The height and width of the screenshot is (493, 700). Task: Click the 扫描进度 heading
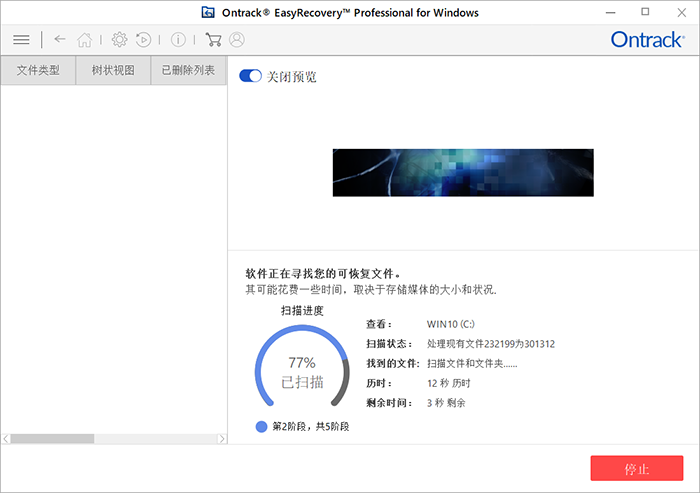coord(302,310)
